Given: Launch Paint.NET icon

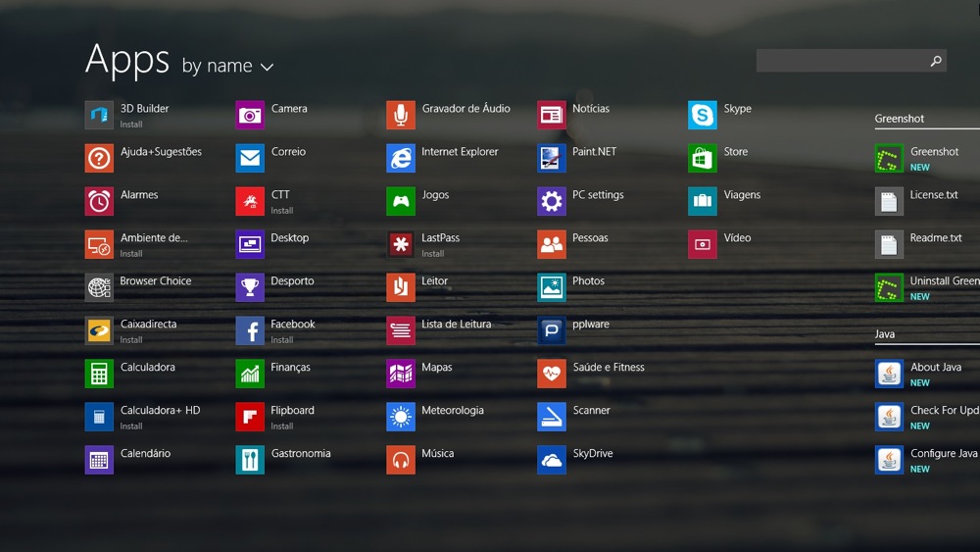Looking at the screenshot, I should click(551, 158).
